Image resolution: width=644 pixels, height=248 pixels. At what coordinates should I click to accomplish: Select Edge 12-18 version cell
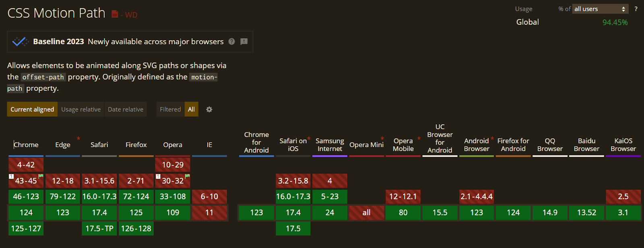63,181
